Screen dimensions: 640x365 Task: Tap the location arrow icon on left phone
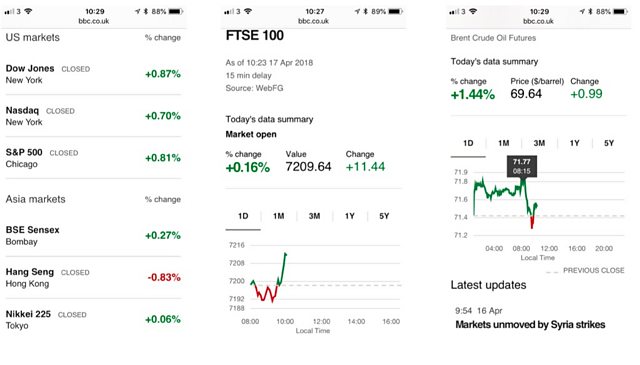point(138,11)
